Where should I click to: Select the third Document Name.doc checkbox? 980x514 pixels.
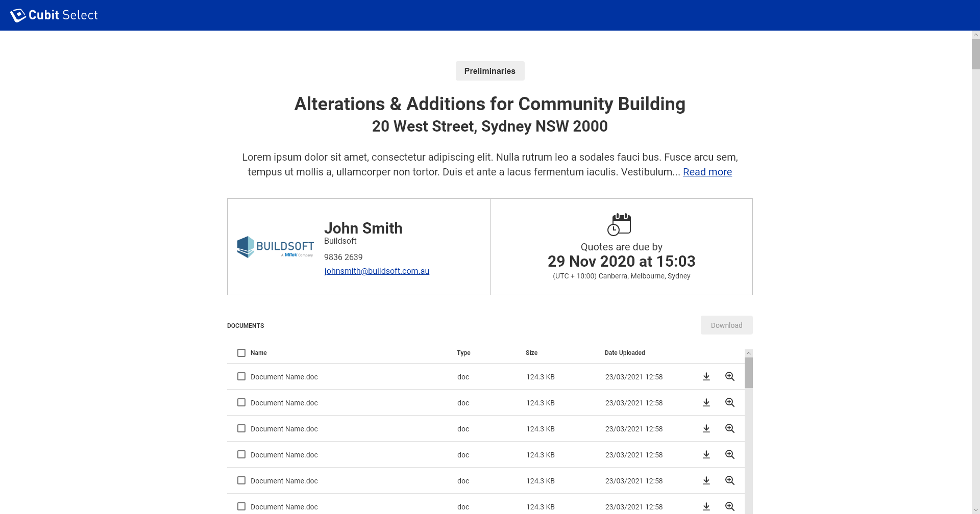241,429
